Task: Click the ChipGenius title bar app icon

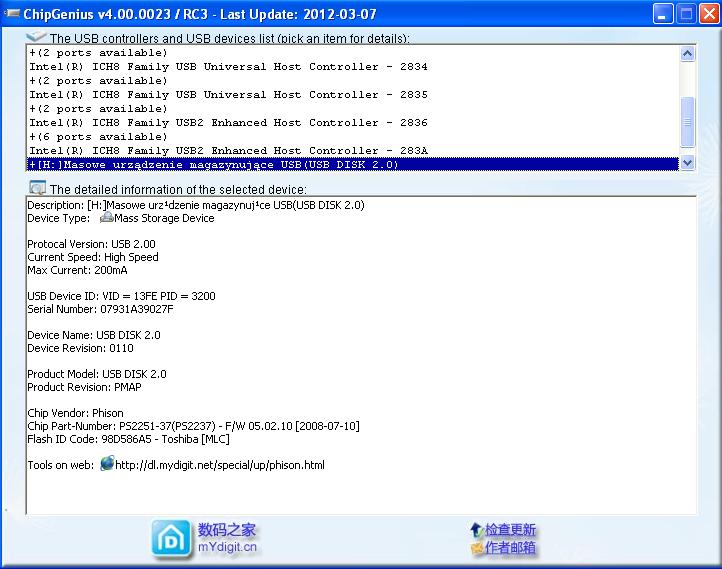Action: 12,14
